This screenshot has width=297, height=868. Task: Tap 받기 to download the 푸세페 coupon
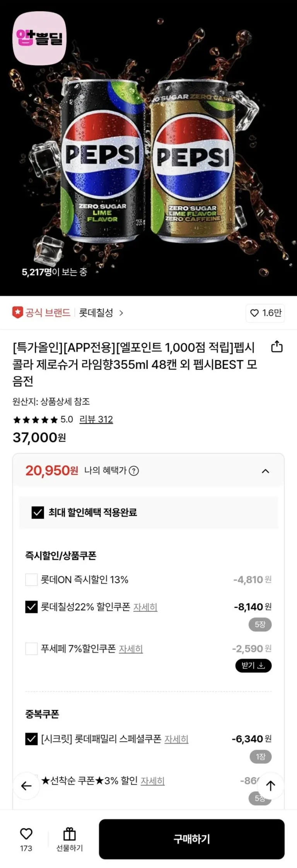pos(253,666)
